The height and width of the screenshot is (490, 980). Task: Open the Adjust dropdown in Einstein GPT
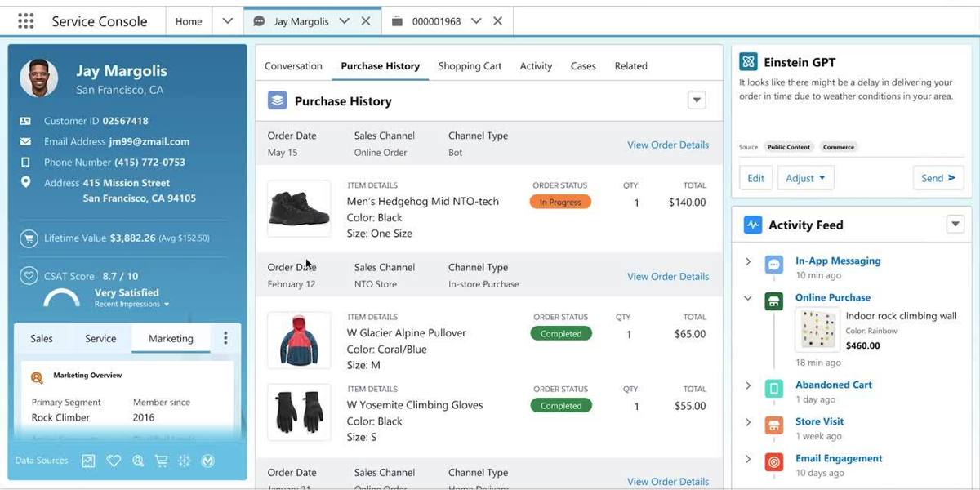tap(805, 178)
